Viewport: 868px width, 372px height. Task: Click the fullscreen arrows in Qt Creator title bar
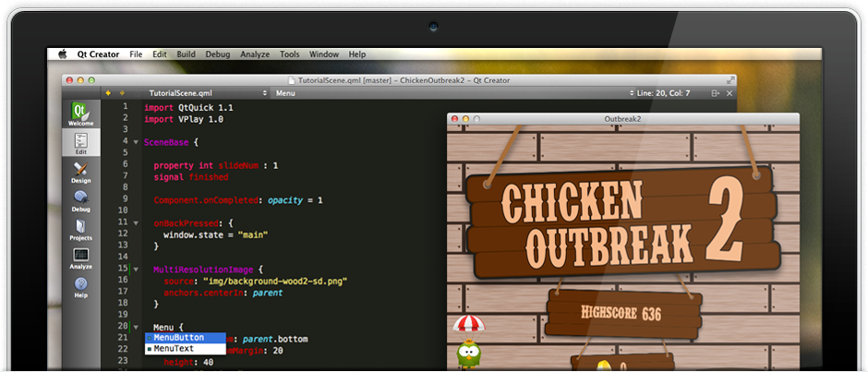click(730, 80)
